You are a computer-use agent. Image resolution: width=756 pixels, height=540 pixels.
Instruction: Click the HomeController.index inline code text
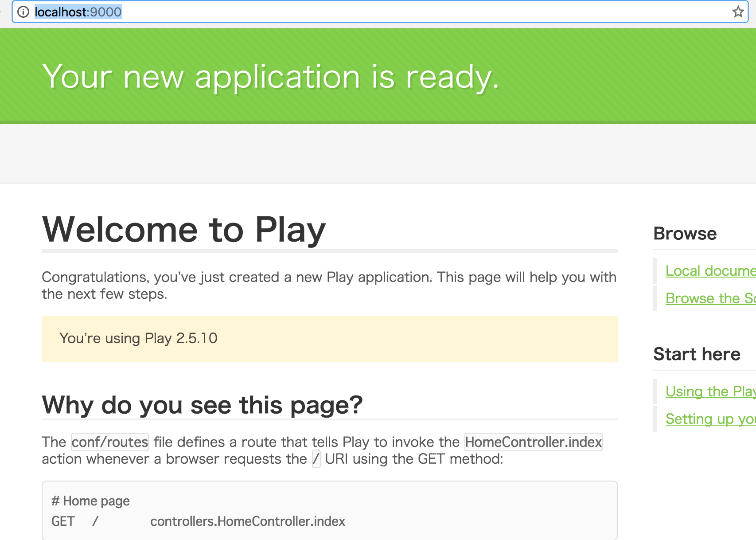[x=533, y=442]
